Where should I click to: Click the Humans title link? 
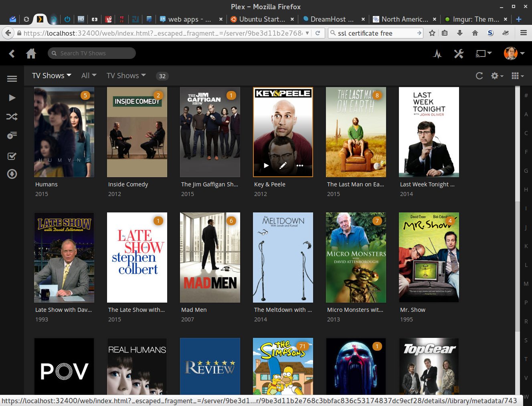47,184
